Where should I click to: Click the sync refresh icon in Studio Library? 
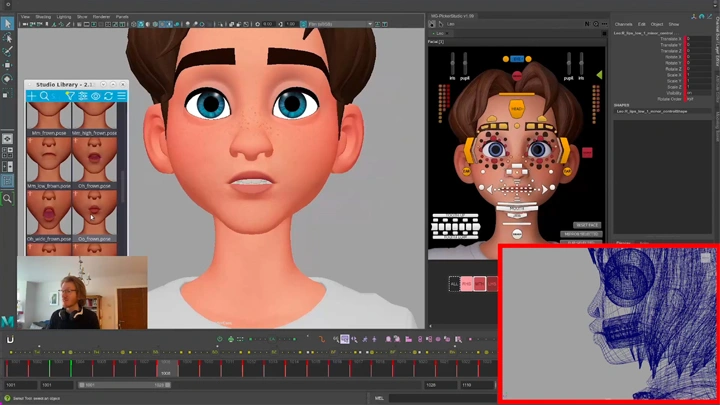click(x=108, y=97)
